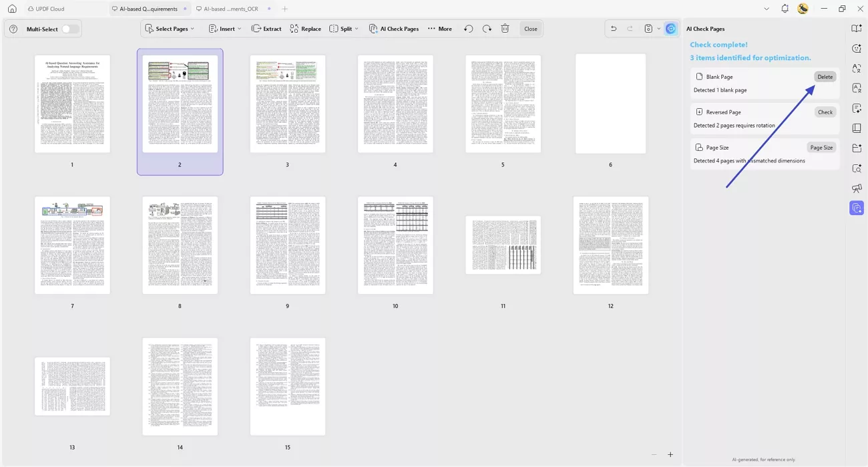Image resolution: width=868 pixels, height=467 pixels.
Task: Open the More menu in the toolbar
Action: 439,29
